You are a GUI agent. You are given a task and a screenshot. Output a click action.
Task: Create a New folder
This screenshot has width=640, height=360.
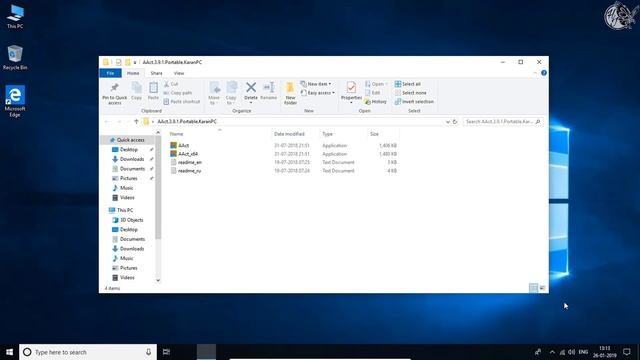(x=290, y=93)
